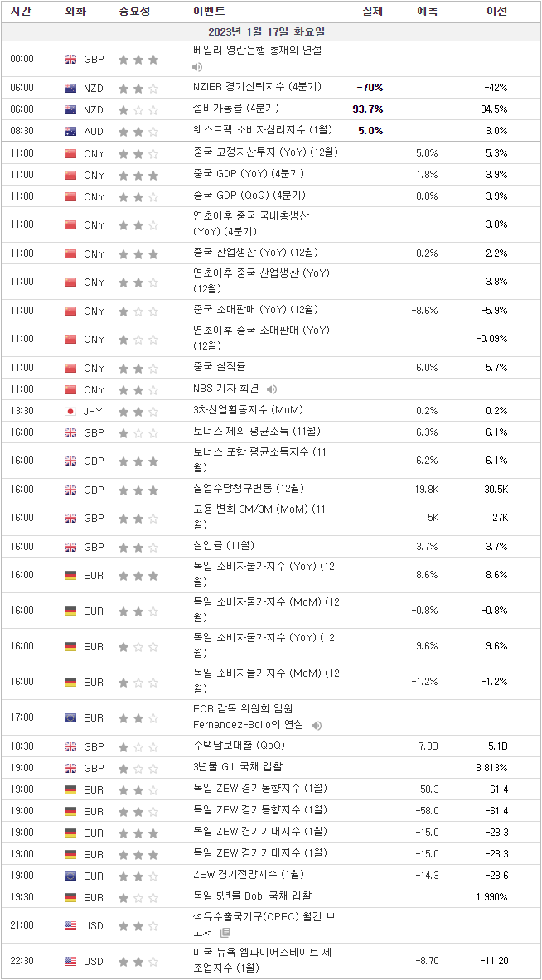Click speaker icon beside Bailey BoE speech

[197, 67]
